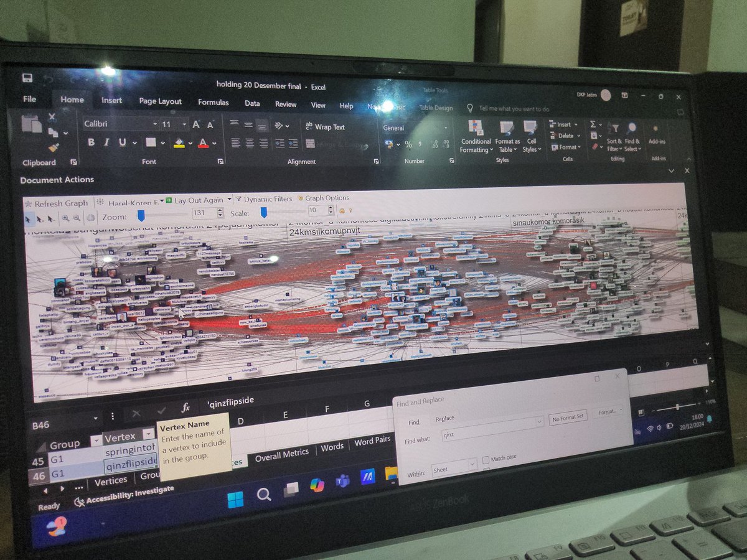This screenshot has height=560, width=747.
Task: Open Microsoft Teams from taskbar
Action: 342,480
